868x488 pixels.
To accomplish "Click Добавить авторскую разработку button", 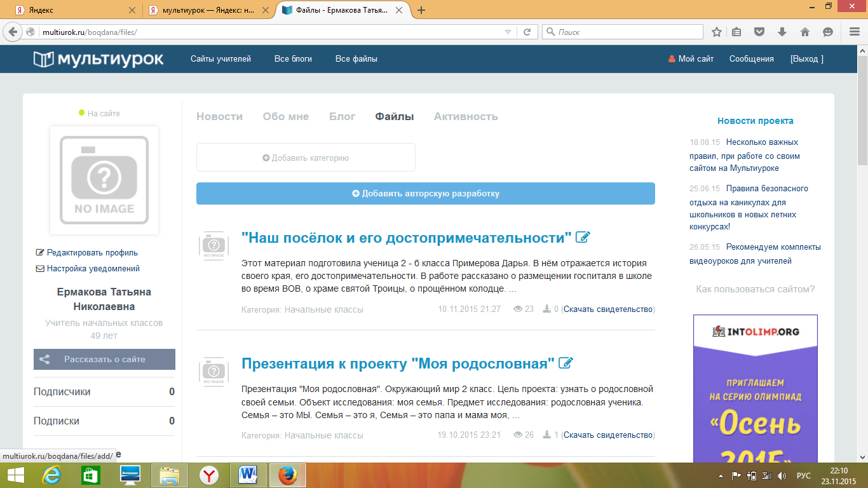I will [x=426, y=194].
